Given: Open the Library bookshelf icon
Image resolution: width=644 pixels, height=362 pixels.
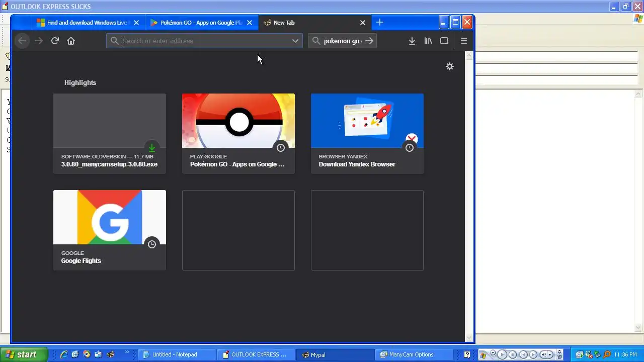Looking at the screenshot, I should coord(428,41).
